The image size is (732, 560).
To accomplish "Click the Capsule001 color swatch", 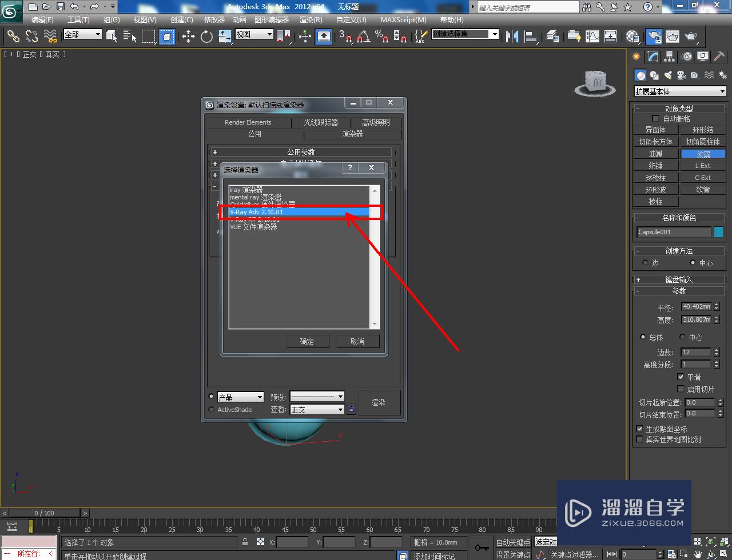I will (x=718, y=232).
